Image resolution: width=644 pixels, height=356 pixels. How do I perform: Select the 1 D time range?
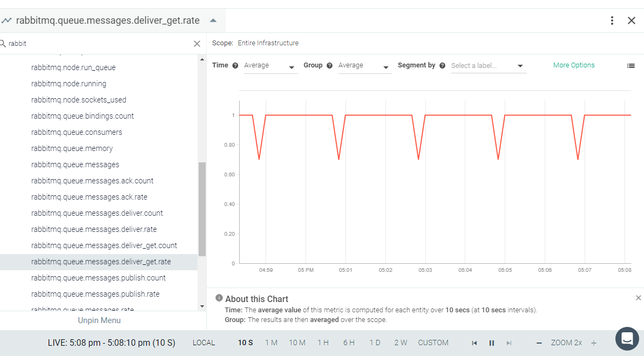point(375,343)
